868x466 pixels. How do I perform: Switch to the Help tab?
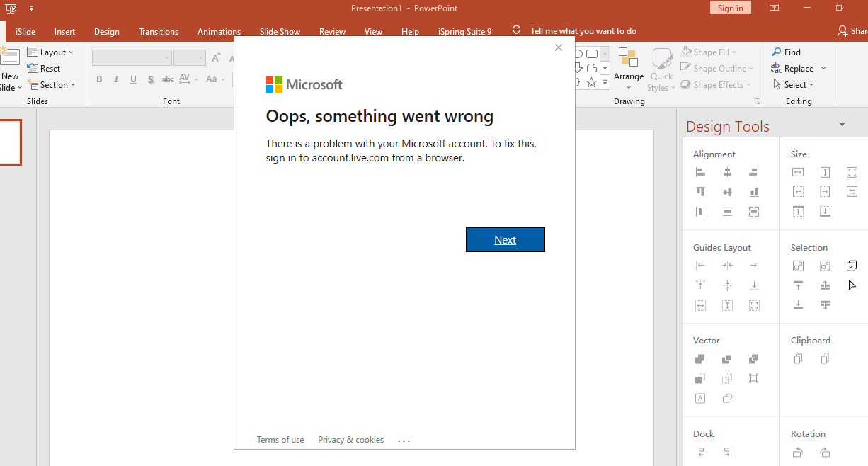pyautogui.click(x=410, y=31)
